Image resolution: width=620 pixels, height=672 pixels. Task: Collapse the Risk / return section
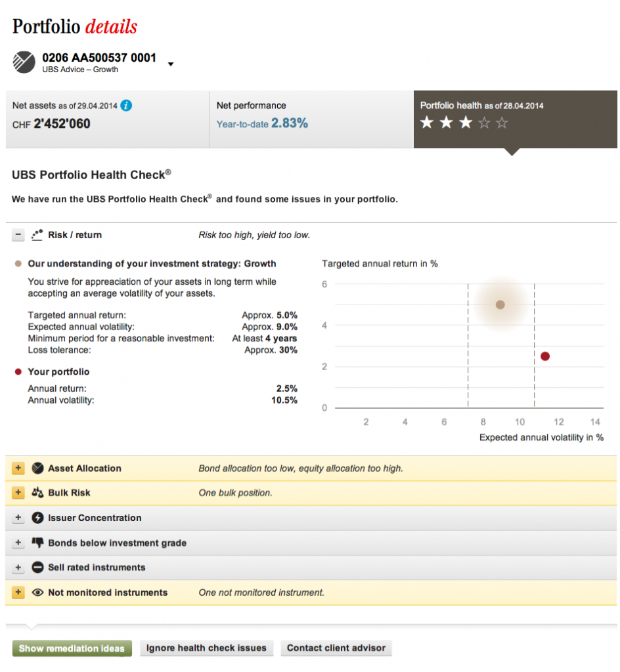point(18,234)
